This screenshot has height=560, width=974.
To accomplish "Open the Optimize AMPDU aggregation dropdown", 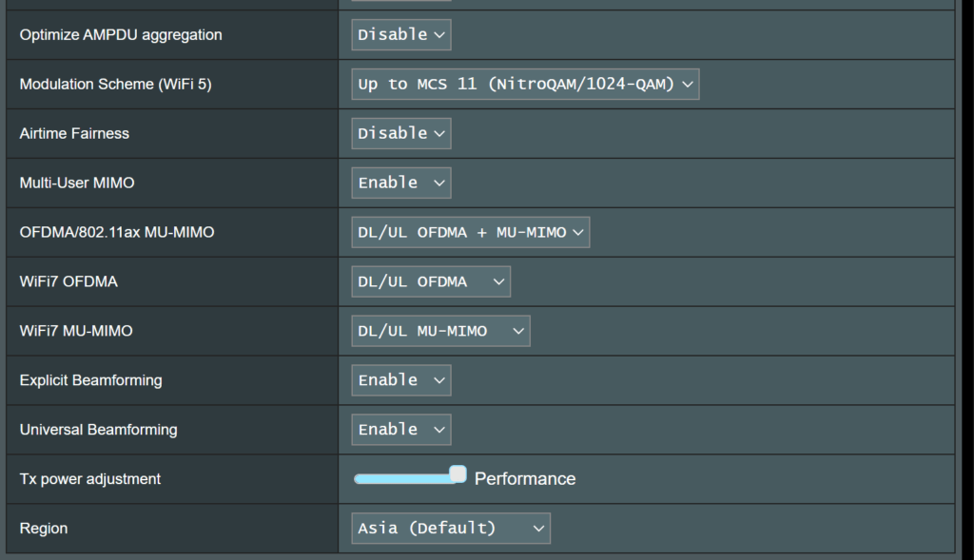I will 401,35.
